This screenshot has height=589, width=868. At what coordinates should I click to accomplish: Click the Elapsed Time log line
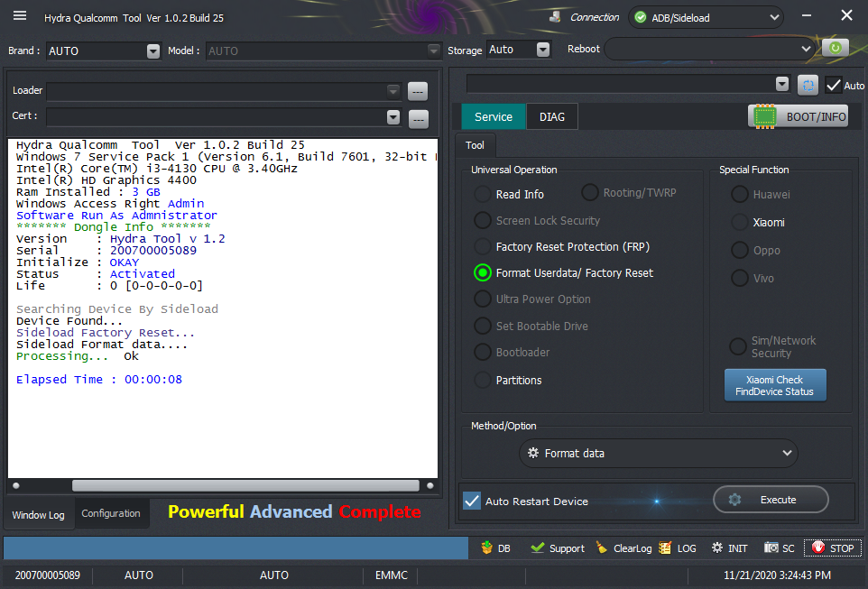(x=99, y=379)
